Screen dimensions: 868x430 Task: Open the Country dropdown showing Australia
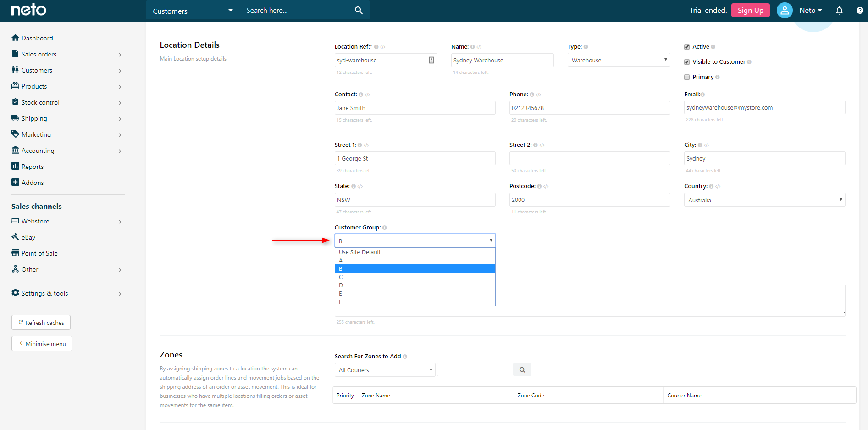point(765,200)
